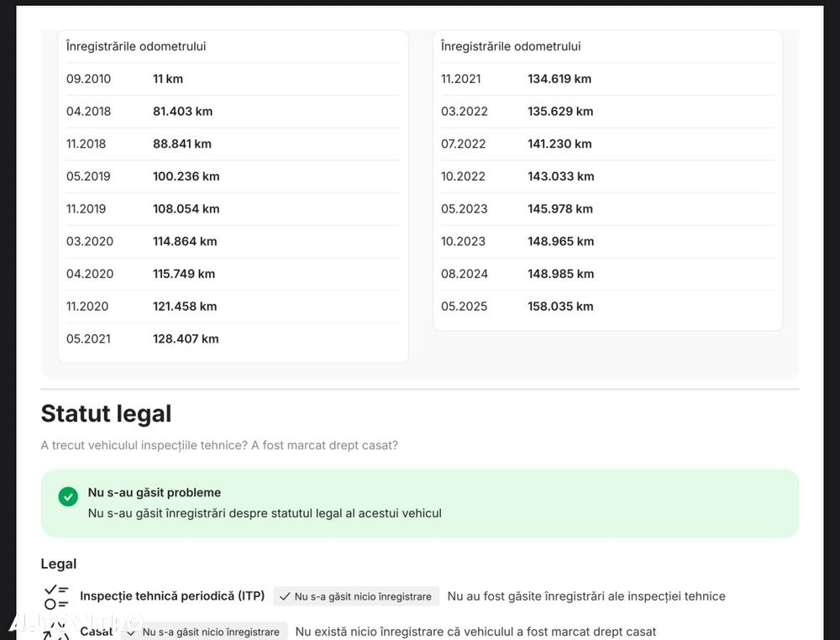Click the 'Casat' label
The width and height of the screenshot is (840, 640).
(x=97, y=631)
